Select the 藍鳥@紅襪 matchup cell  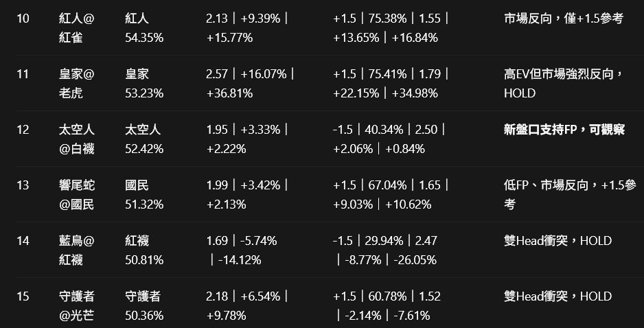(x=76, y=250)
